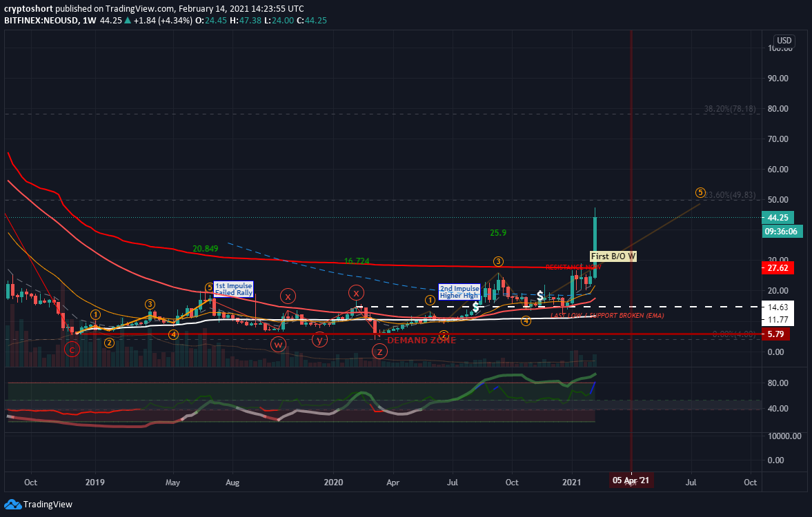Viewport: 812px width, 517px height.
Task: Click the 14.63 price tag
Action: (x=778, y=307)
